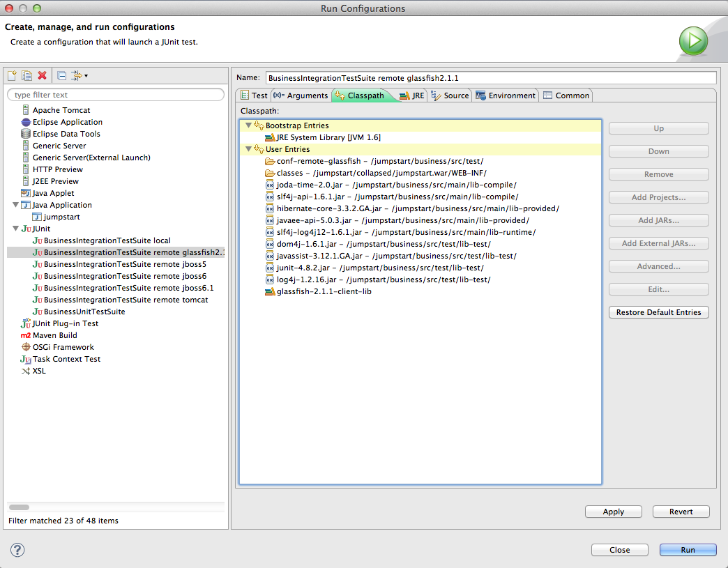Screen dimensions: 728x568
Task: Delete selected launch configuration with red X
Action: point(43,75)
